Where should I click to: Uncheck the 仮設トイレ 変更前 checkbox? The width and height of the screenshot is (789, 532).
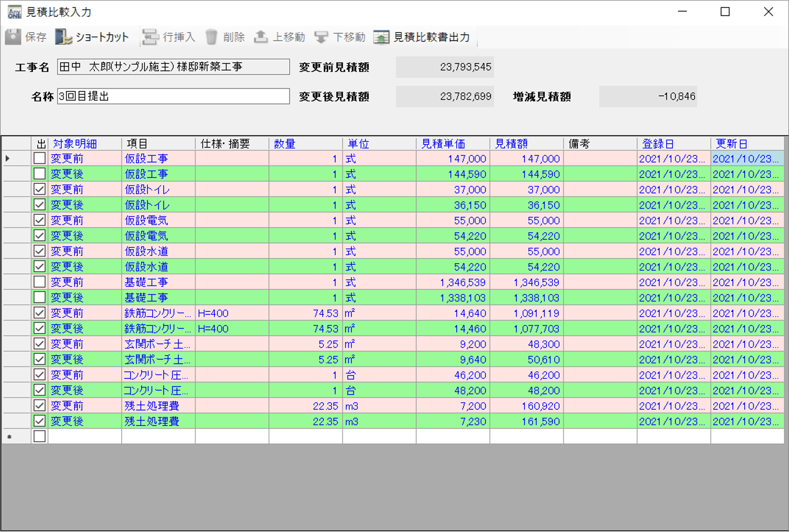[x=40, y=189]
